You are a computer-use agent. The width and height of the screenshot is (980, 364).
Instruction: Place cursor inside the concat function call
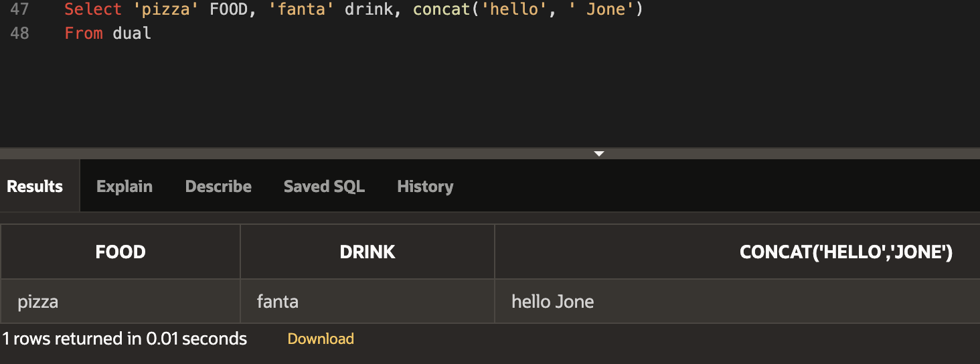coord(528,10)
